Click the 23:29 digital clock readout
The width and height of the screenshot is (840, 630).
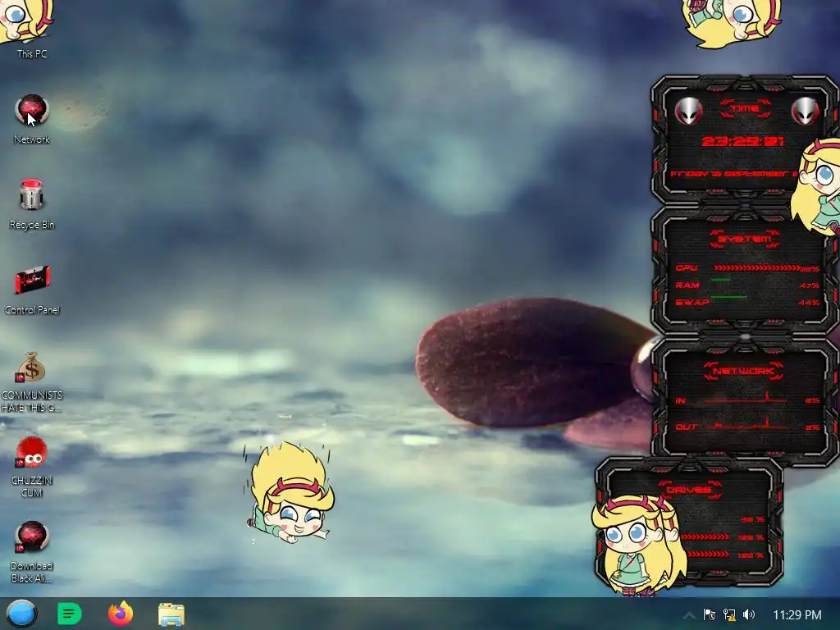tap(742, 141)
